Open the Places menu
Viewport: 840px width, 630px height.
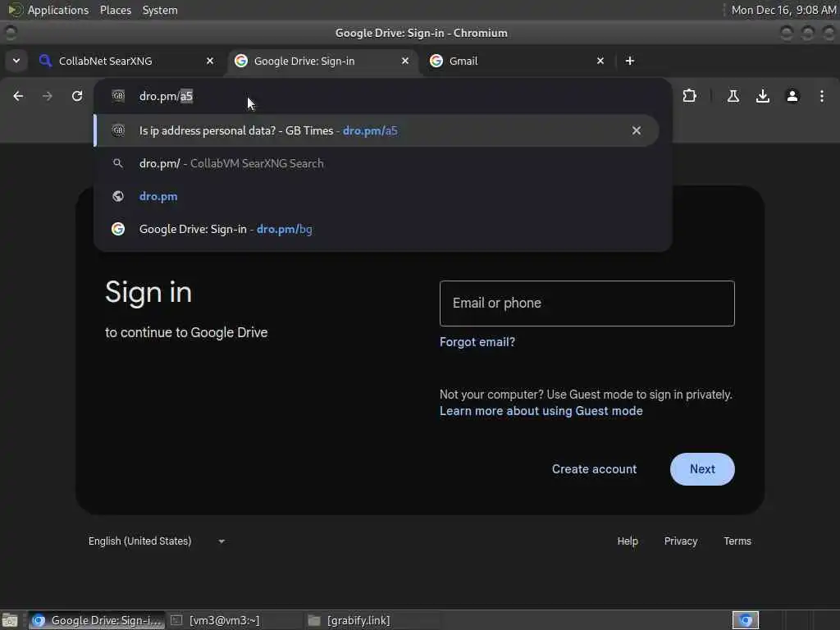coord(116,10)
